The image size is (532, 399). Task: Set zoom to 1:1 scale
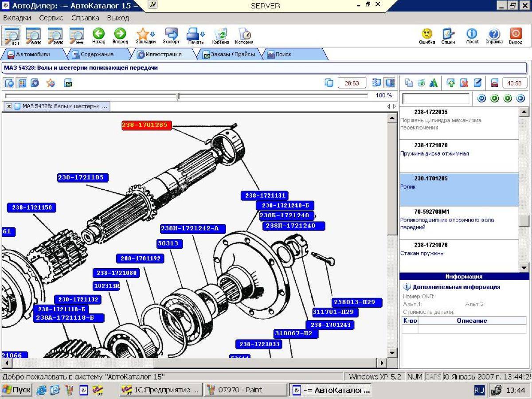coord(12,36)
